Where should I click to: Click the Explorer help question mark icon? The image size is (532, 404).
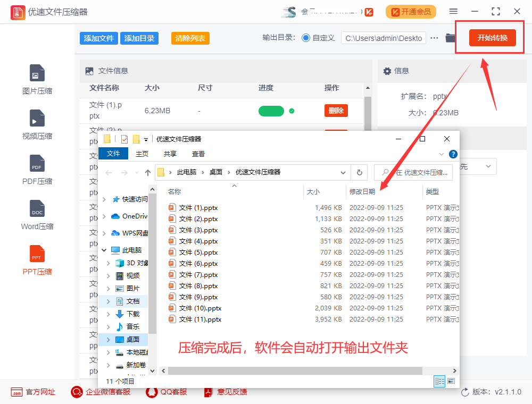pyautogui.click(x=453, y=154)
